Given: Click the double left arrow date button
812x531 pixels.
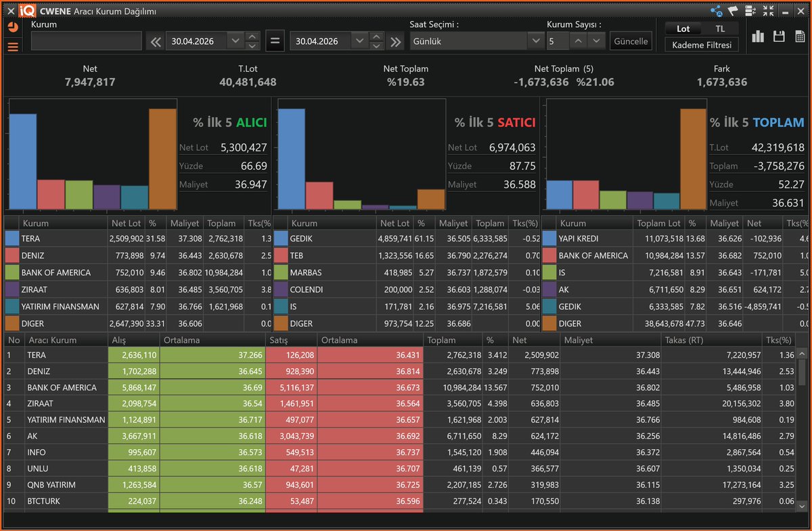Looking at the screenshot, I should pyautogui.click(x=156, y=41).
